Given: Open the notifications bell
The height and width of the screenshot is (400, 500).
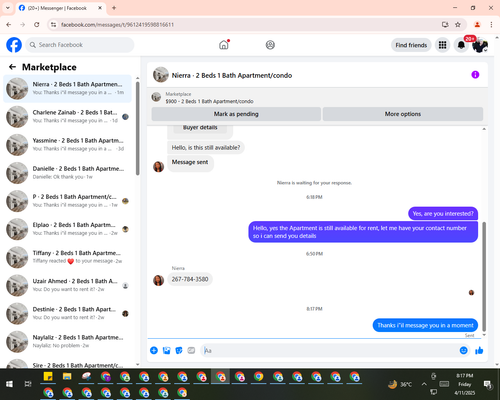Looking at the screenshot, I should tap(461, 45).
